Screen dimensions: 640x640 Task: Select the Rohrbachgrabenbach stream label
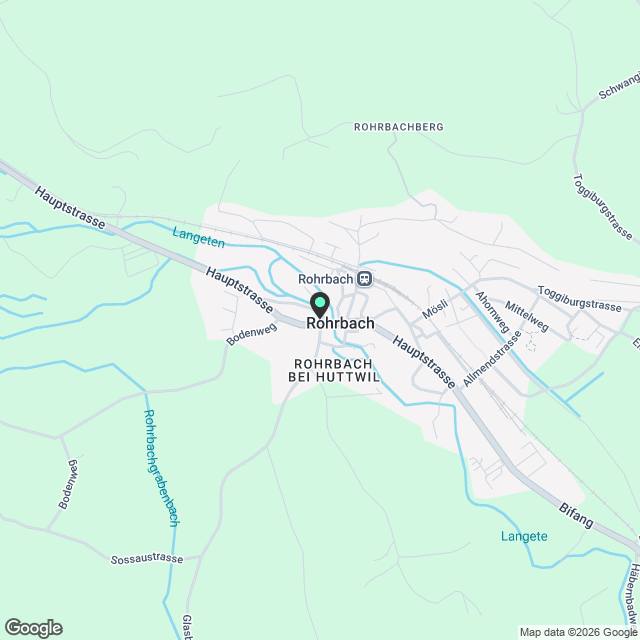pos(161,468)
